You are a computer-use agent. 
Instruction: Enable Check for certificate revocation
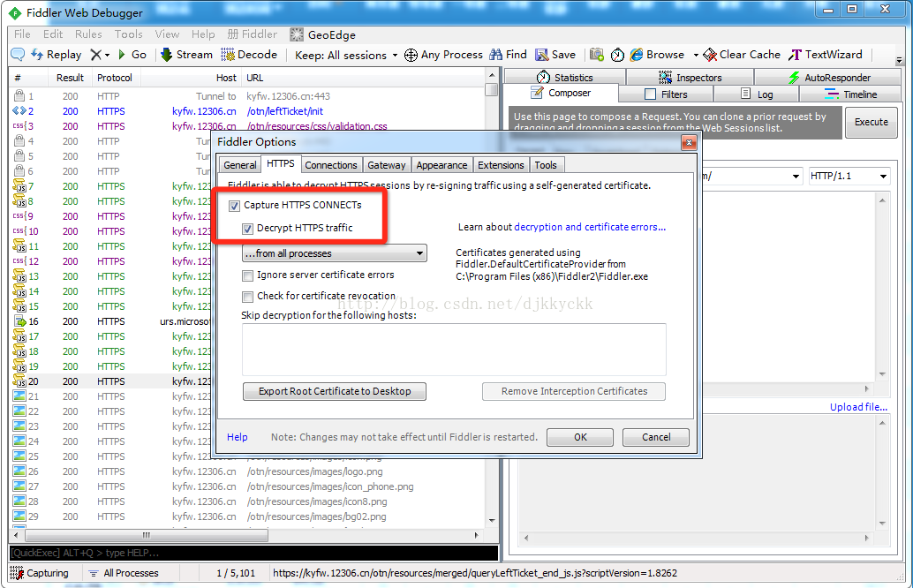point(247,297)
